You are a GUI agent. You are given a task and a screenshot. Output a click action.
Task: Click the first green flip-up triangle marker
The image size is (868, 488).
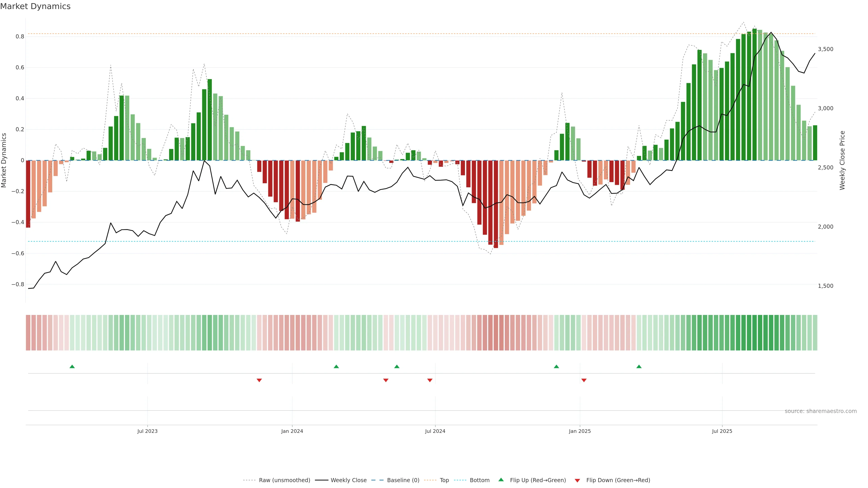click(72, 366)
